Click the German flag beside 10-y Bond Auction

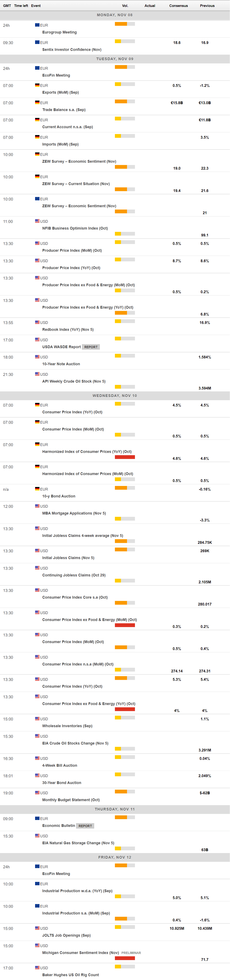tap(37, 489)
